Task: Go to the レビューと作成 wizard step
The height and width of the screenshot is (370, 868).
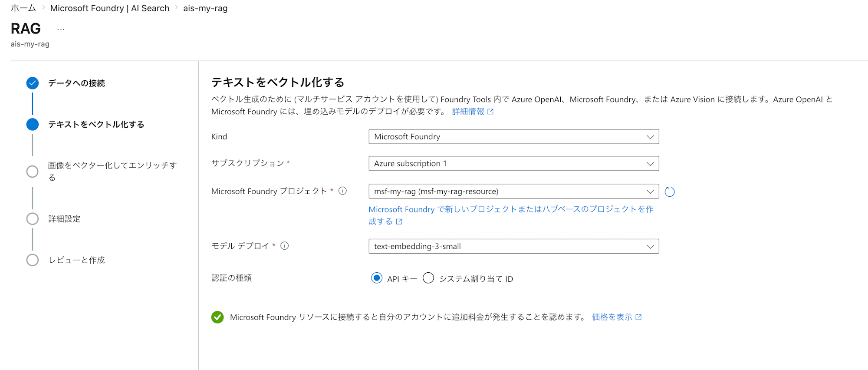Action: [x=76, y=260]
